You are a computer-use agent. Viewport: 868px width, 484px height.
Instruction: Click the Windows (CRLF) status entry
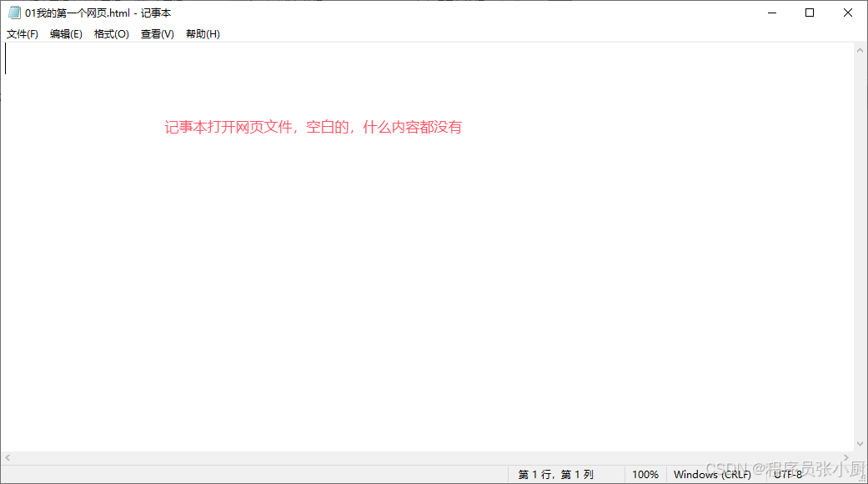712,475
